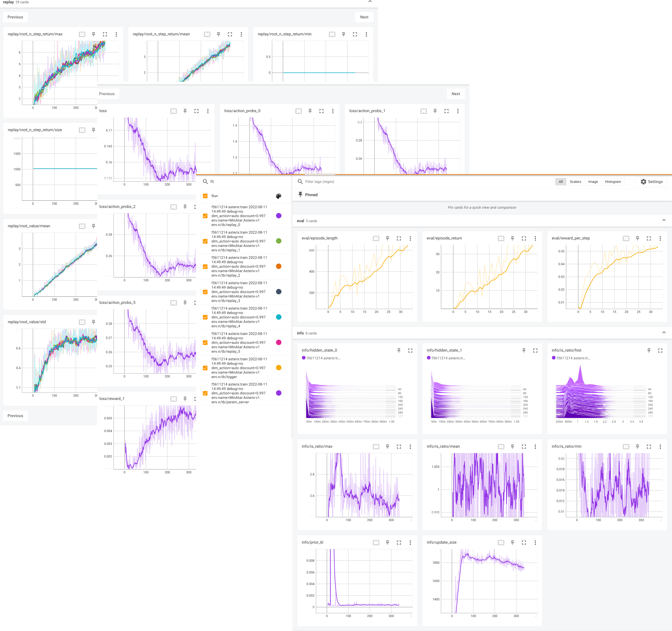The width and height of the screenshot is (672, 631).
Task: Collapse the info cards section
Action: point(664,333)
